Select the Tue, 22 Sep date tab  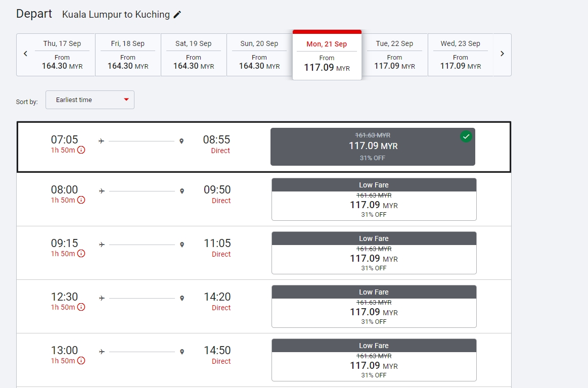pyautogui.click(x=394, y=55)
